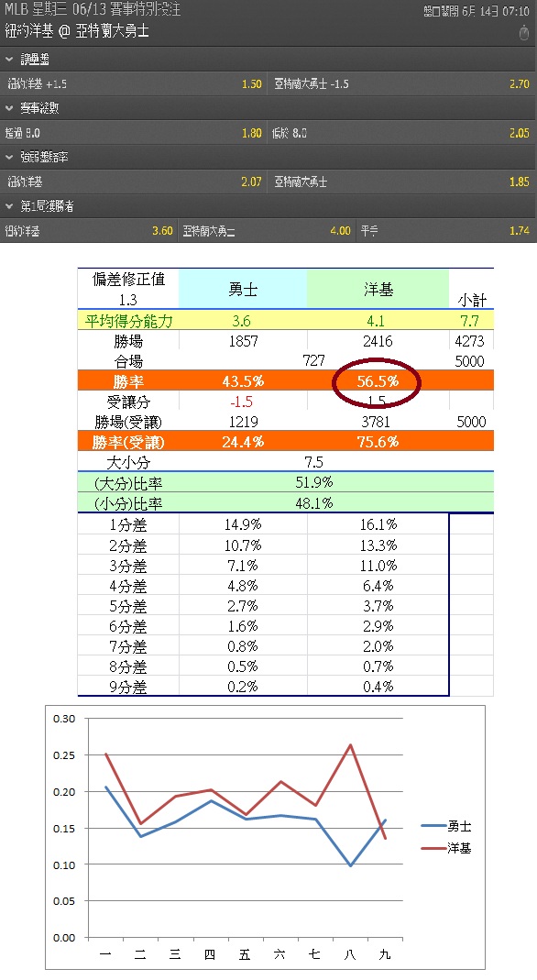Select the 洋基 column header cell
Image resolution: width=537 pixels, height=980 pixels.
tap(378, 289)
